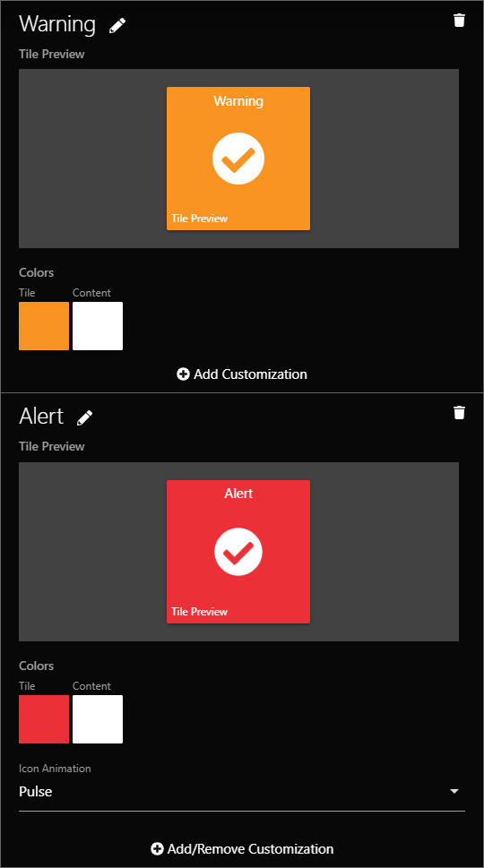Click plus icon beside Add/Remove Customization

pos(157,848)
